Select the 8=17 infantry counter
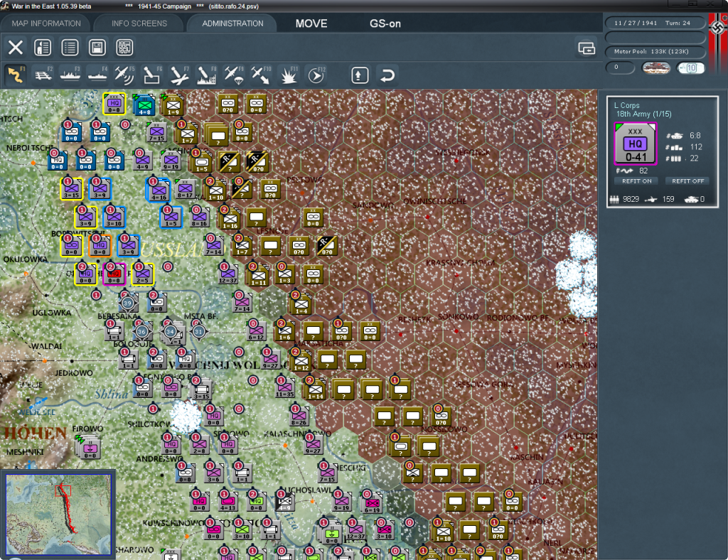The height and width of the screenshot is (560, 728). [x=186, y=190]
